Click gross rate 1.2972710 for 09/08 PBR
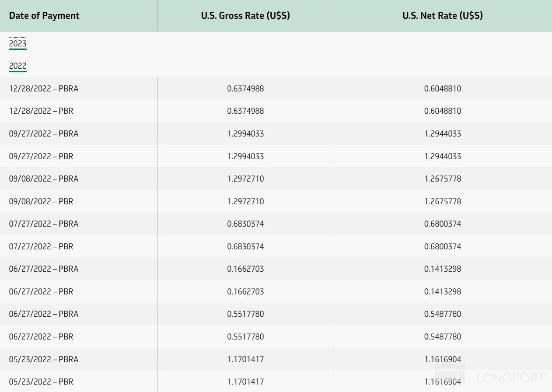 click(245, 202)
